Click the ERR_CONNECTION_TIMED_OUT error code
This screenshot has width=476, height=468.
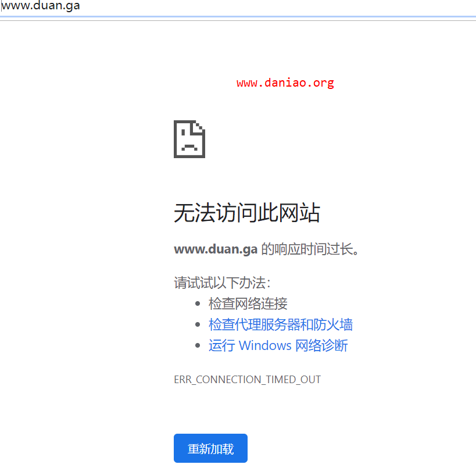click(248, 380)
